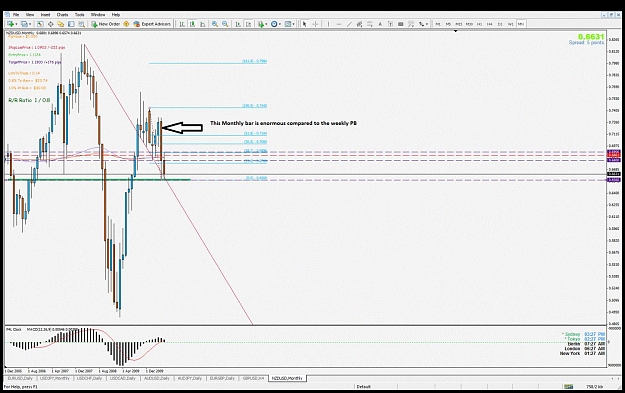Screen dimensions: 625x393
Task: Open the File menu
Action: coord(16,15)
